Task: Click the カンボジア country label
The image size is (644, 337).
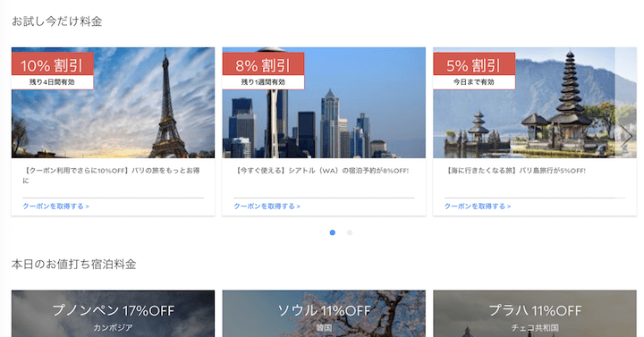Action: click(113, 327)
